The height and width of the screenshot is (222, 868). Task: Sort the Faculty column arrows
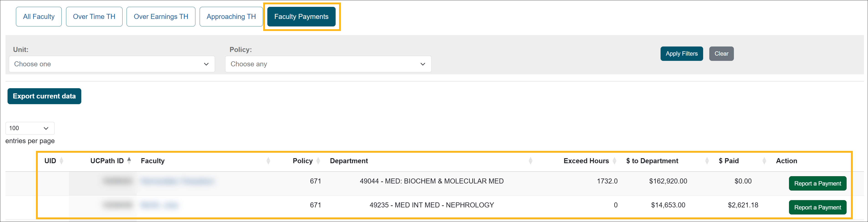click(x=268, y=161)
